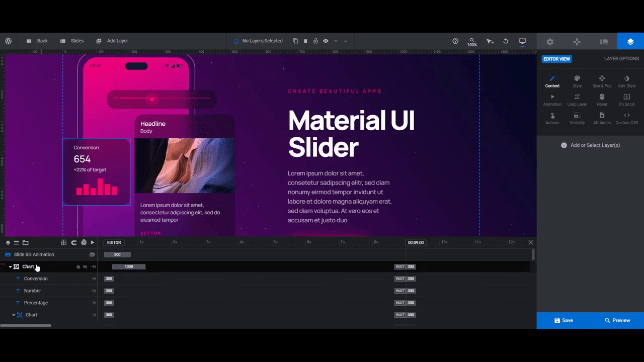Image resolution: width=644 pixels, height=362 pixels.
Task: Click the EDITOR VIEW badge
Action: pyautogui.click(x=556, y=59)
